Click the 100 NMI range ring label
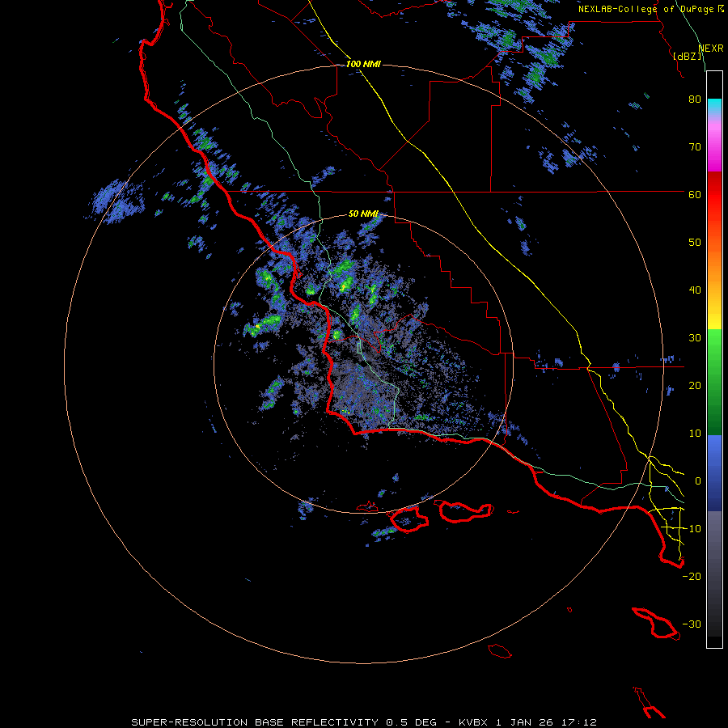Image resolution: width=728 pixels, height=728 pixels. (x=363, y=64)
